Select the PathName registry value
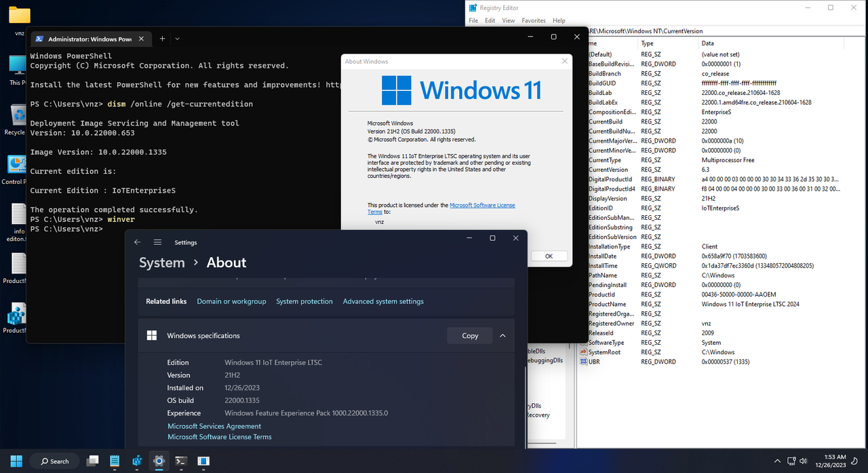 (x=603, y=276)
